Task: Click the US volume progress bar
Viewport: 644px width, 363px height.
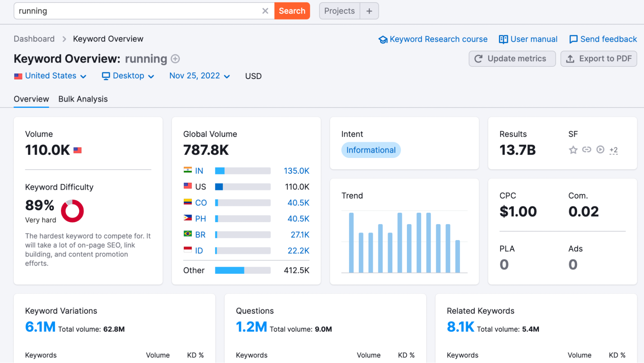Action: (243, 187)
